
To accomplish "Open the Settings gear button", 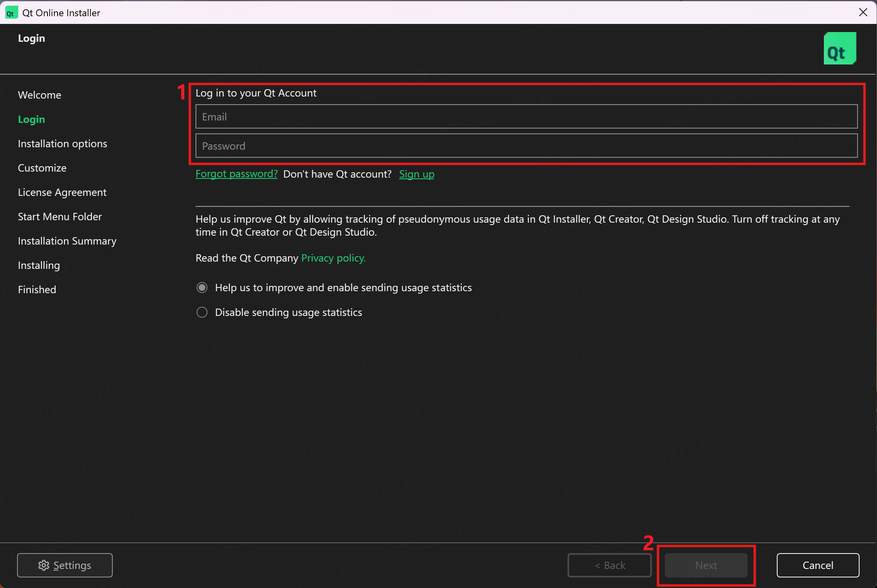I will click(65, 565).
